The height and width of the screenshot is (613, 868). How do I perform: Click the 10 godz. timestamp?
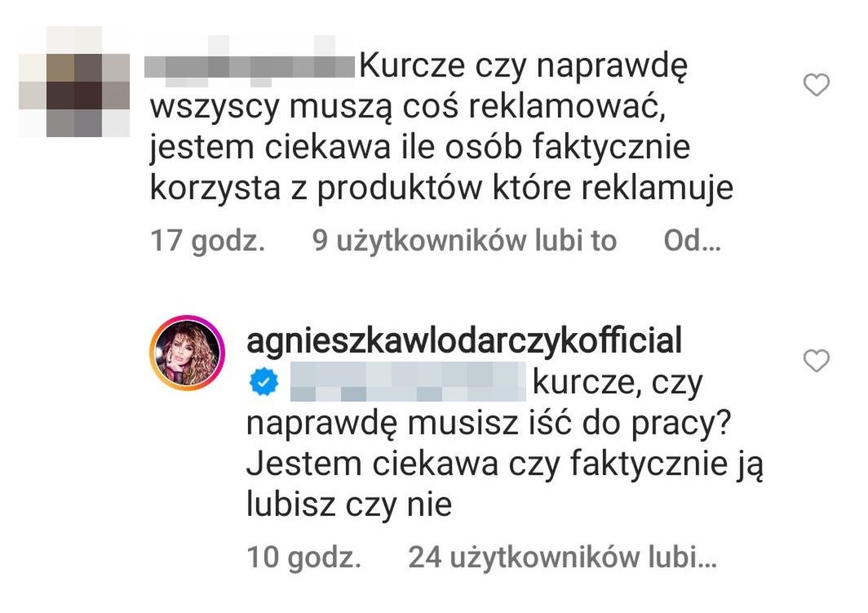(x=304, y=558)
